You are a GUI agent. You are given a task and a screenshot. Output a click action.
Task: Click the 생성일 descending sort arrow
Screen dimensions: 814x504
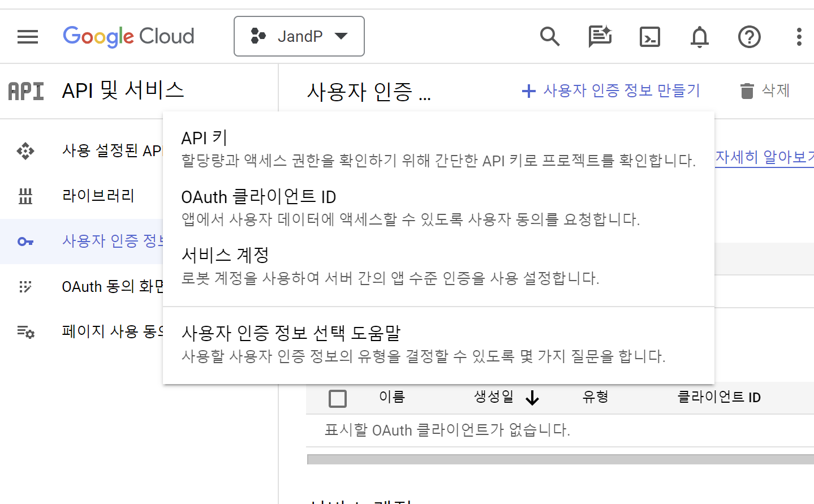point(532,398)
